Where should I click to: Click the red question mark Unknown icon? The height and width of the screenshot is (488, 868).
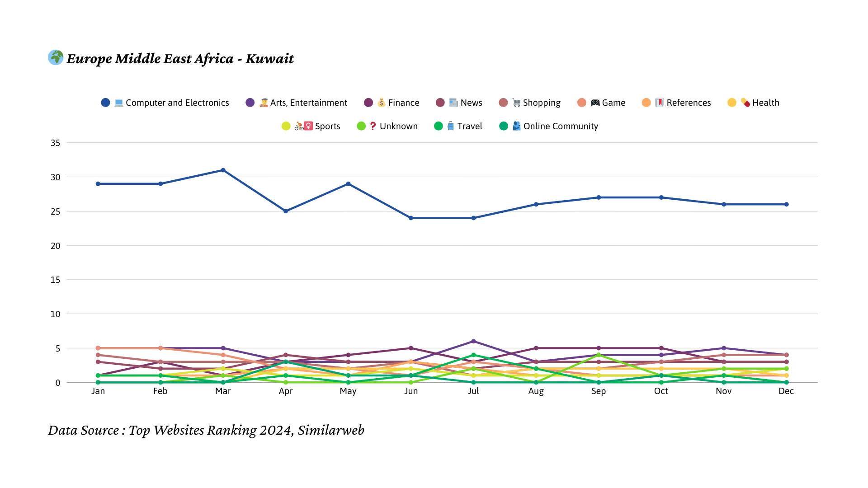373,126
